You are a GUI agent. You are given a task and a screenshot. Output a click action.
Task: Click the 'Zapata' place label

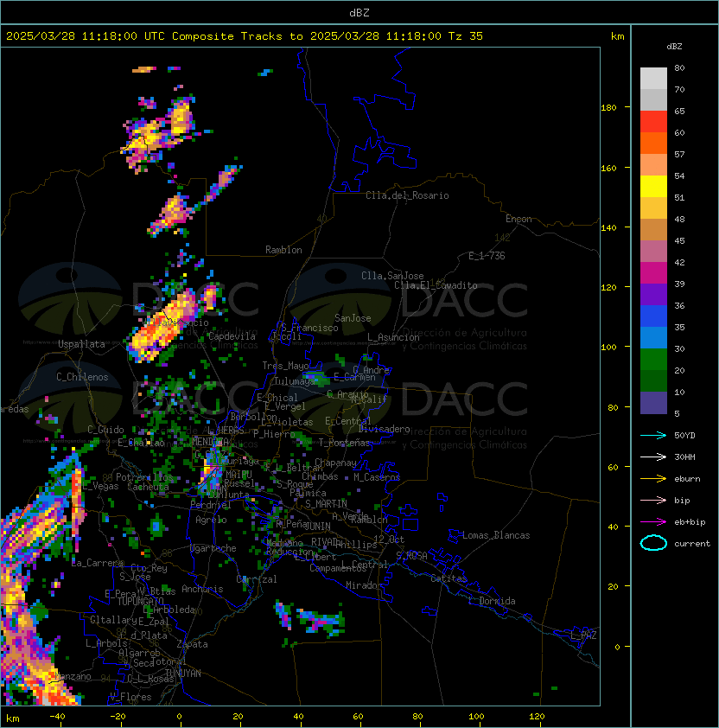(192, 644)
